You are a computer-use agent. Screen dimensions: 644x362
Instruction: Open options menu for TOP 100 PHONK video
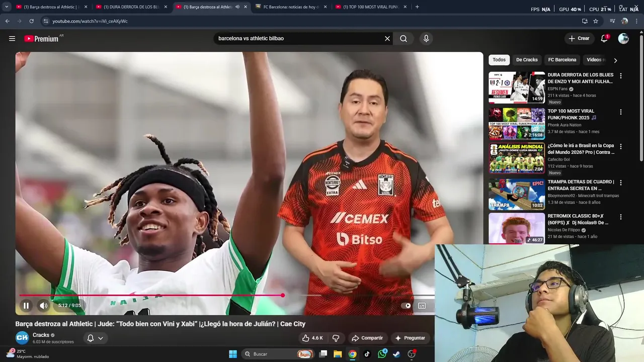[621, 112]
